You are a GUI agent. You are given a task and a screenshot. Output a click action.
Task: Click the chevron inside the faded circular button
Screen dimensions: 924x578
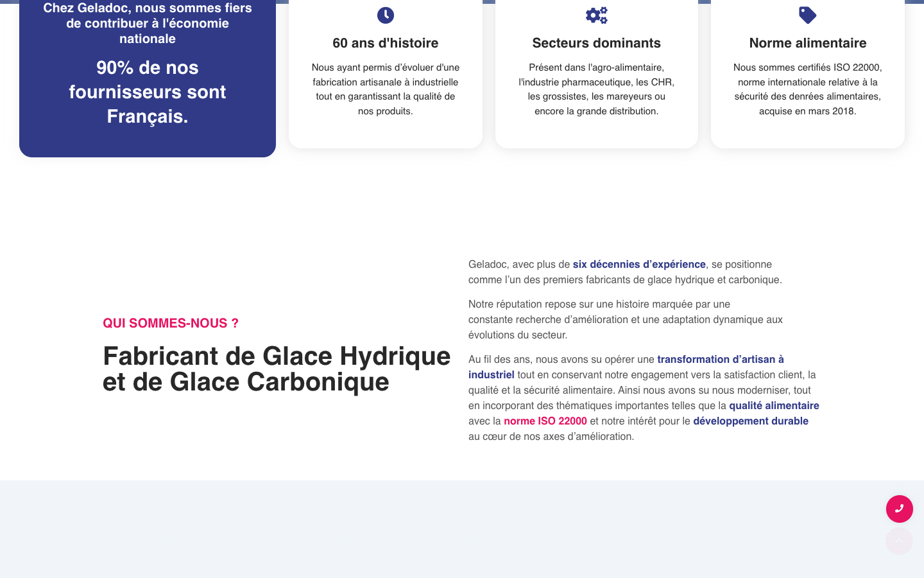click(x=899, y=541)
